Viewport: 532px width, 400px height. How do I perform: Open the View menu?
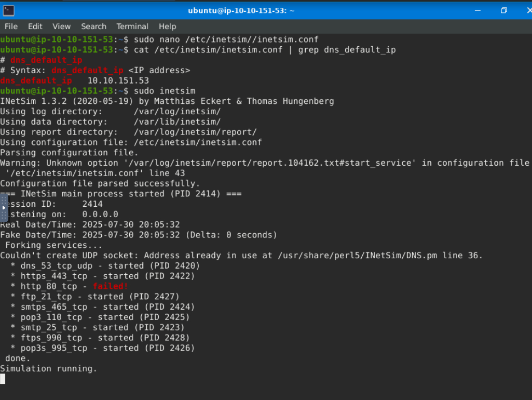pos(61,26)
